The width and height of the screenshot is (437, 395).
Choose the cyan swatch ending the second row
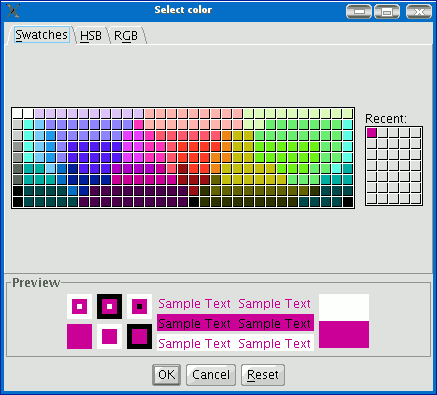click(x=348, y=124)
